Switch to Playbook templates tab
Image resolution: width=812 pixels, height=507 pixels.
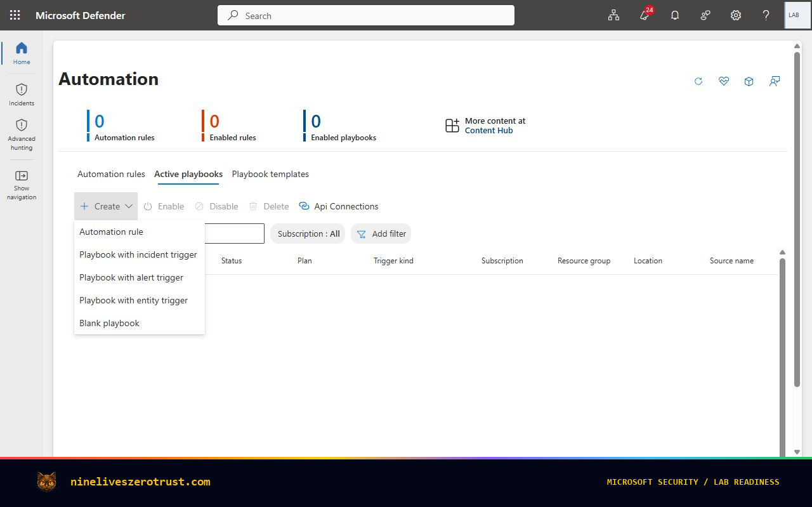coord(270,174)
